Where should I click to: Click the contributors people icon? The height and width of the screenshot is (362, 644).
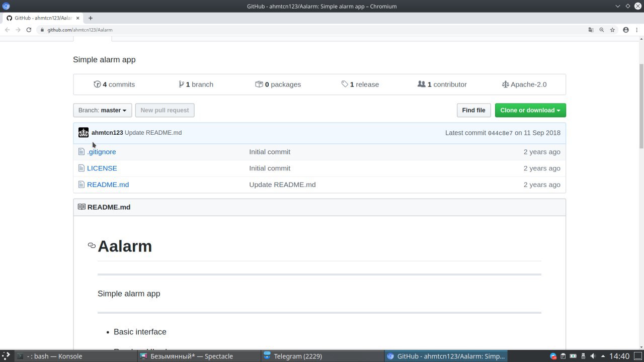click(422, 84)
